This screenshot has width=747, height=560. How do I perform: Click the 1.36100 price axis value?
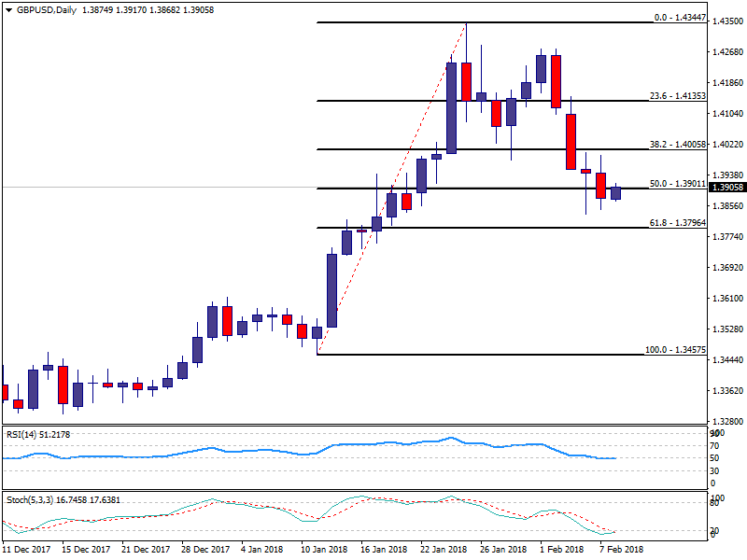pos(727,298)
